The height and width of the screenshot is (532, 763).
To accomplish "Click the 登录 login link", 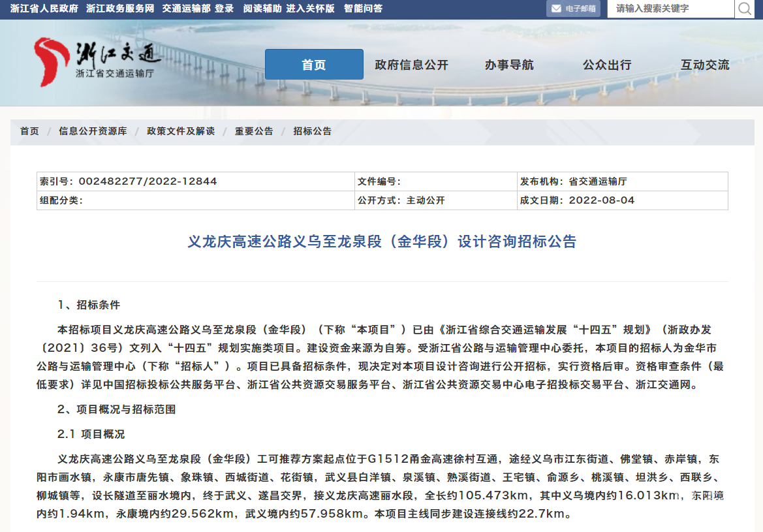I will 225,8.
